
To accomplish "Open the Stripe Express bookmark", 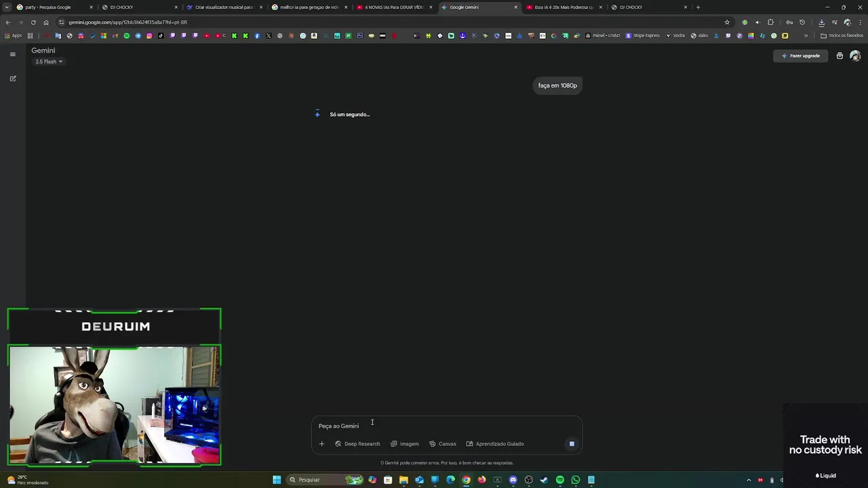I will 642,35.
